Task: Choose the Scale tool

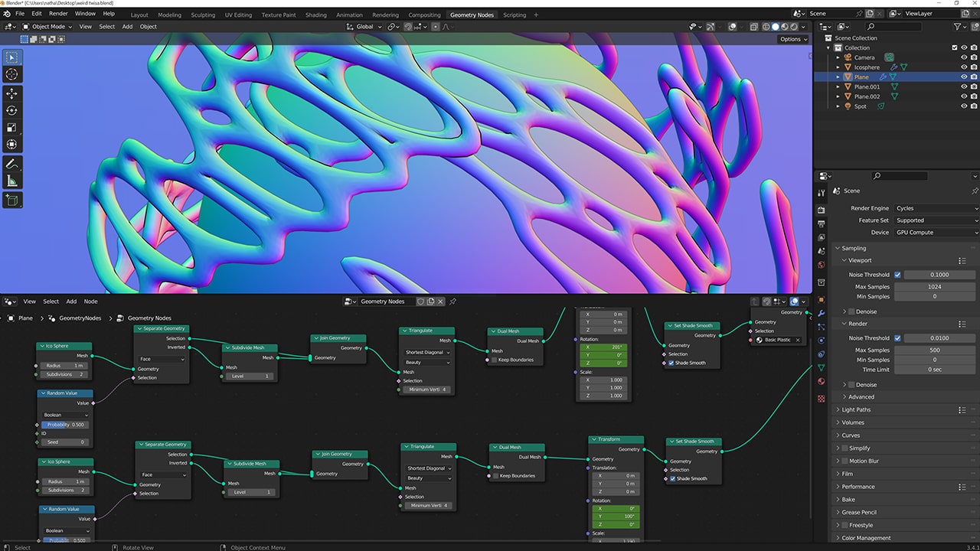Action: [12, 128]
